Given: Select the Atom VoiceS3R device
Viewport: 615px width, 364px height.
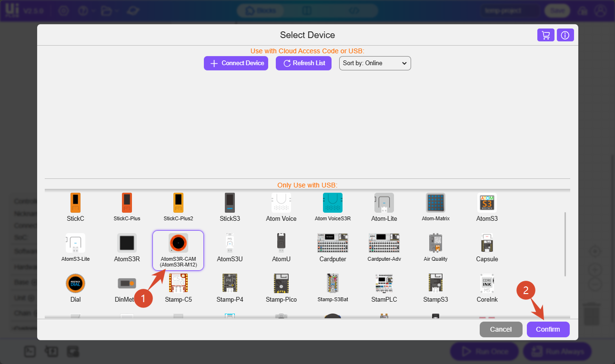Looking at the screenshot, I should click(x=333, y=203).
